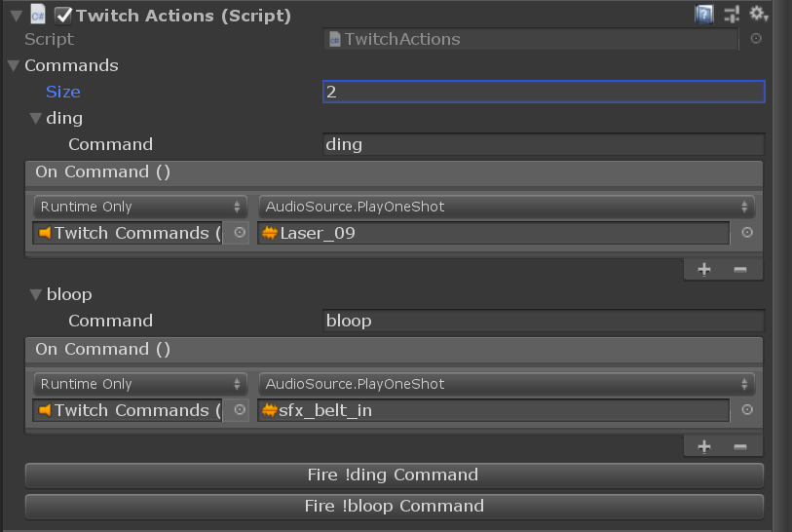
Task: Open object picker for ding Twitch Commands target
Action: click(x=240, y=233)
